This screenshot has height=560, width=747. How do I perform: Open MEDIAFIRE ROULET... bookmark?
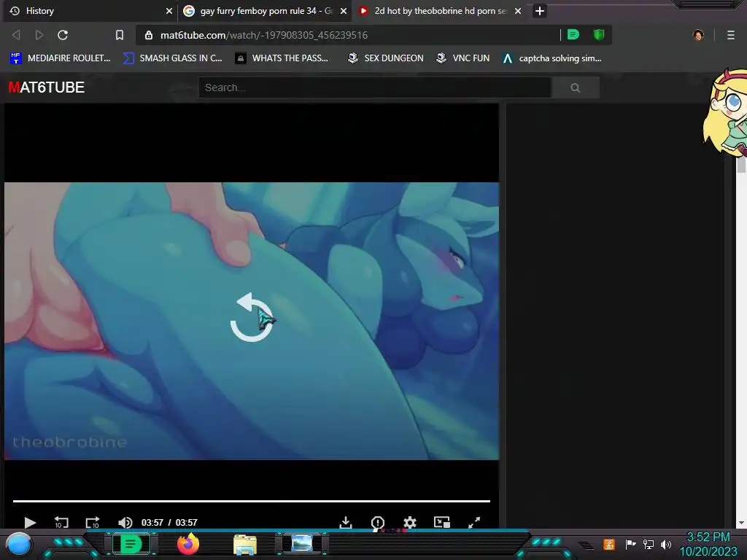click(61, 58)
